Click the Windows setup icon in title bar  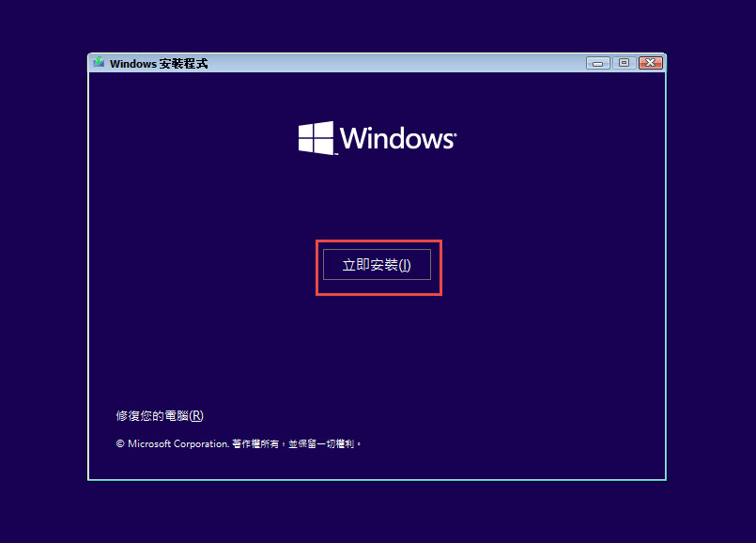99,62
